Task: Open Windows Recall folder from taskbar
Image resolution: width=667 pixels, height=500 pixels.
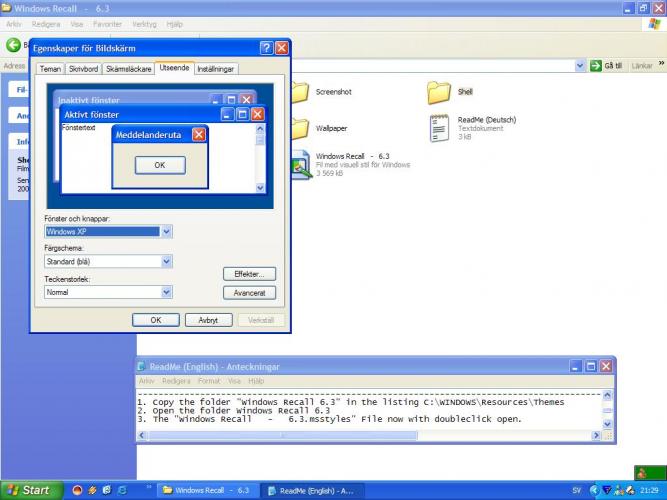Action: 205,491
